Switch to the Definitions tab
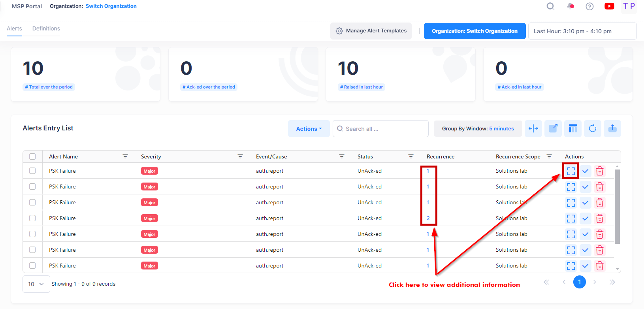The width and height of the screenshot is (644, 309). click(46, 28)
